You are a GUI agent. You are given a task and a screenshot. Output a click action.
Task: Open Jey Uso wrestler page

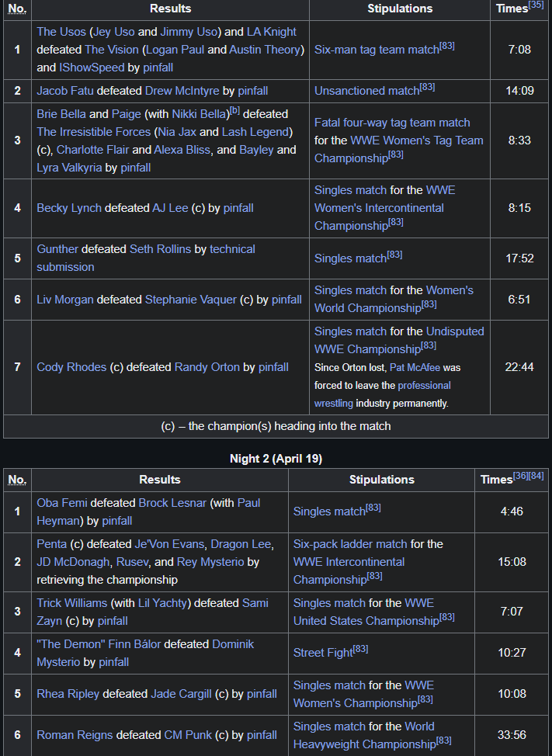point(113,32)
